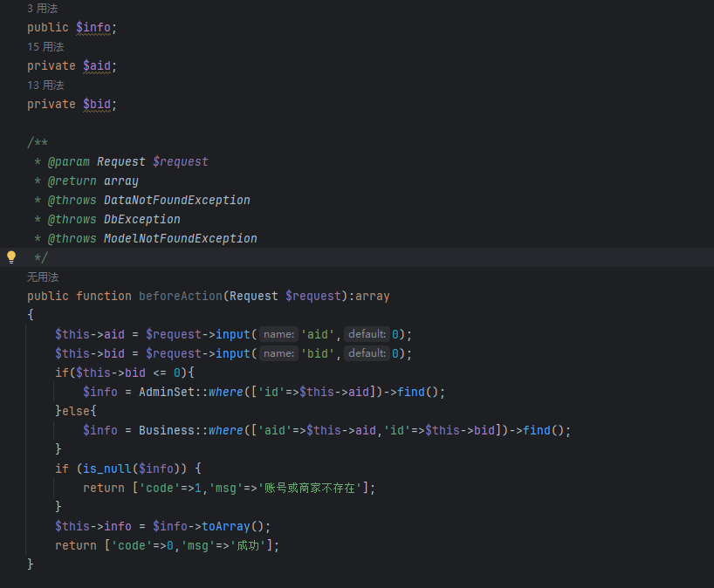Click the else keyword
This screenshot has width=714, height=588.
click(76, 411)
